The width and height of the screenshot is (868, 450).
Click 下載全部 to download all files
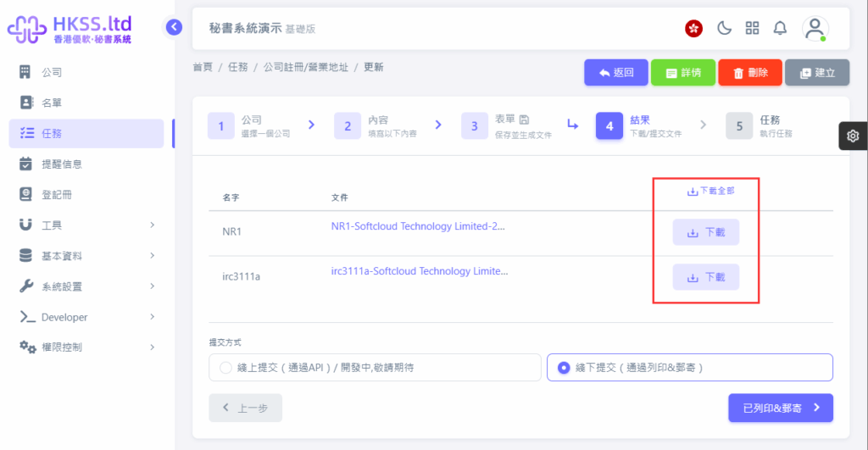pyautogui.click(x=710, y=191)
